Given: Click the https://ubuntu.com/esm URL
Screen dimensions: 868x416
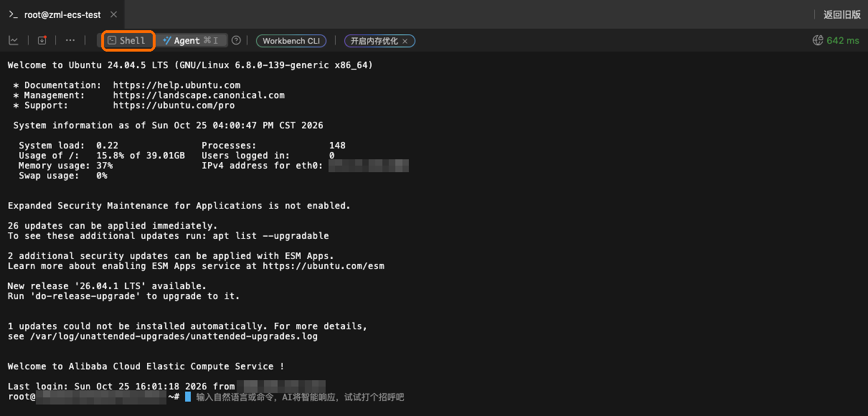Looking at the screenshot, I should click(x=324, y=266).
